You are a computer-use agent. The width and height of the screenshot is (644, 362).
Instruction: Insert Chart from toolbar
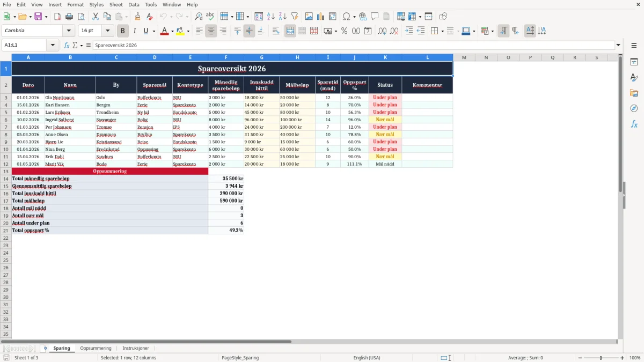pos(321,17)
